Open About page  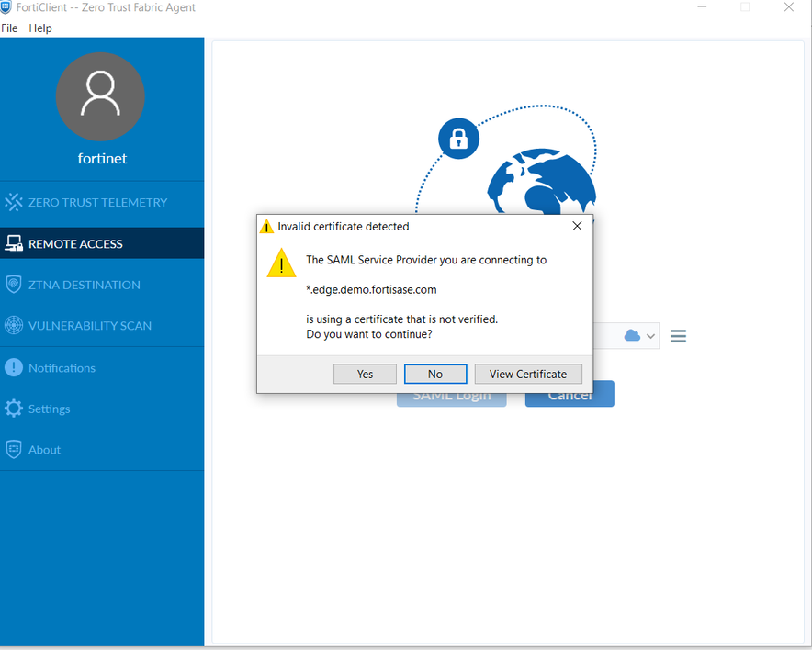(102, 450)
